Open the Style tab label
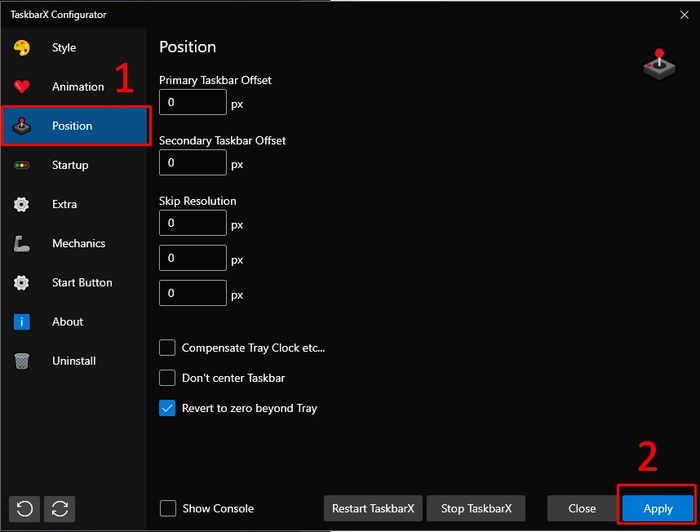The height and width of the screenshot is (532, 700). 64,47
